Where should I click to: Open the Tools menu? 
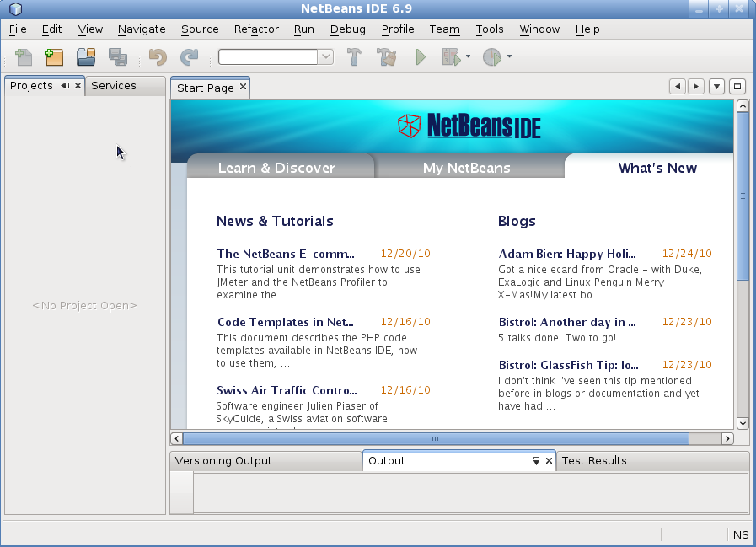(x=490, y=29)
